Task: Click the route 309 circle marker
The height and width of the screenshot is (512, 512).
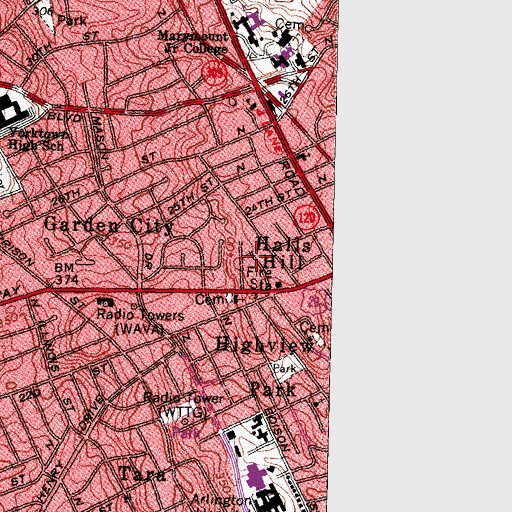Action: (214, 72)
